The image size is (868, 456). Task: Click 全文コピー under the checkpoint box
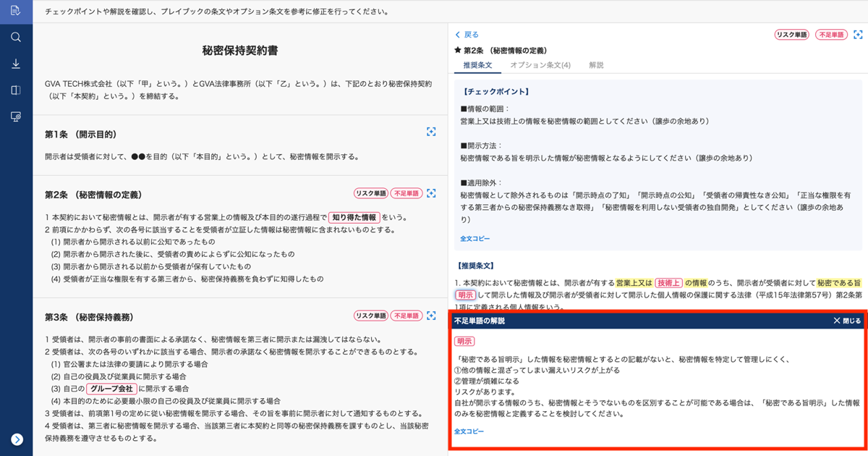pyautogui.click(x=475, y=239)
